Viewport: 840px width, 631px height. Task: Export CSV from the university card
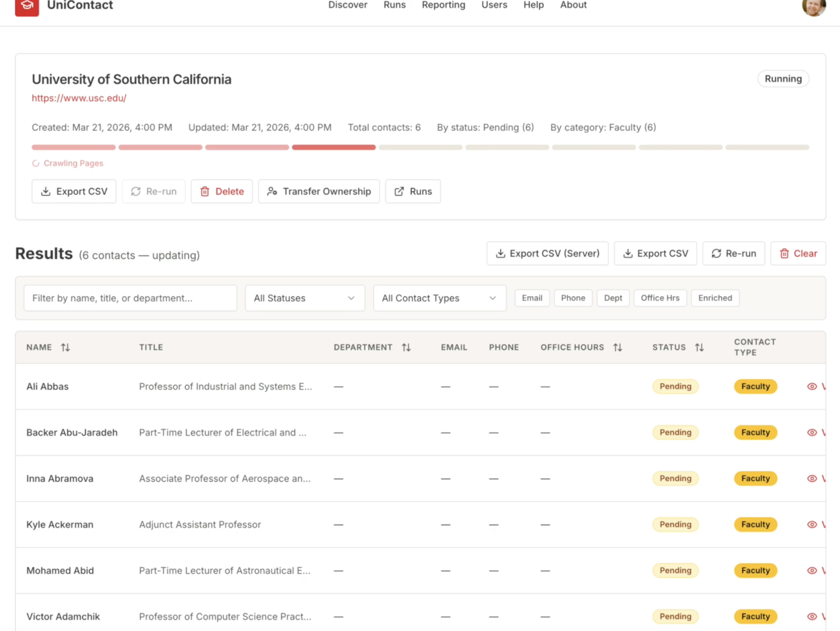74,191
